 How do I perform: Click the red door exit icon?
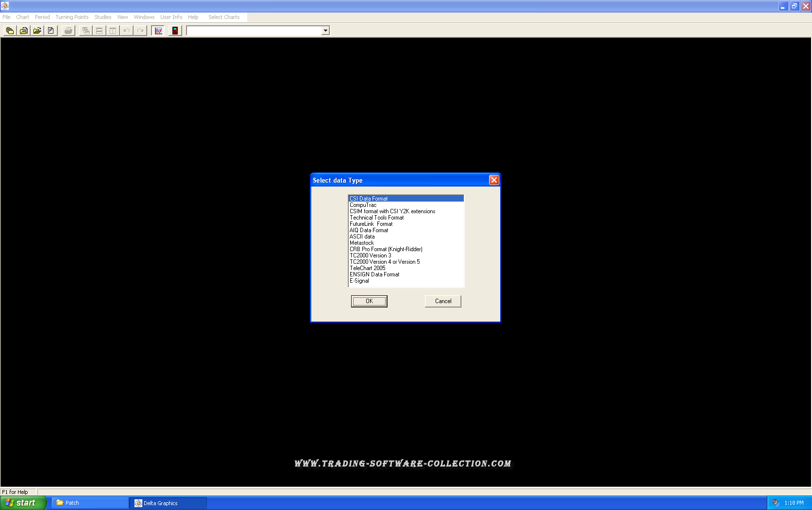pyautogui.click(x=175, y=31)
